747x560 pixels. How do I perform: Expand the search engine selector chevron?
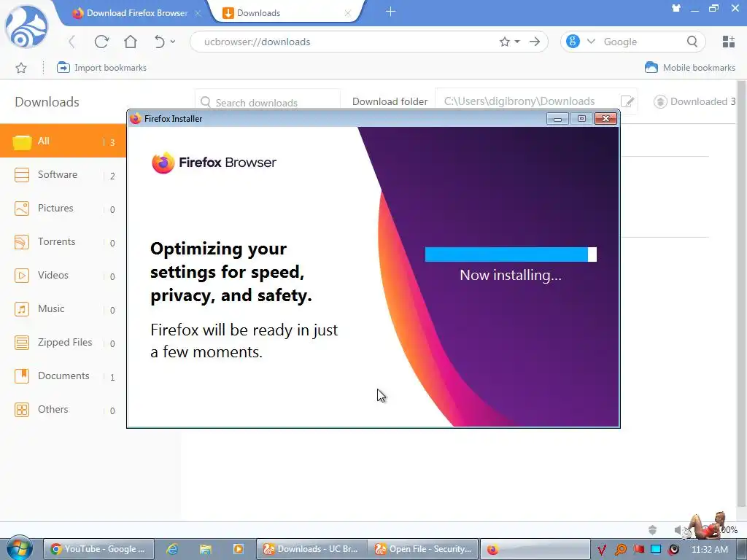click(591, 42)
